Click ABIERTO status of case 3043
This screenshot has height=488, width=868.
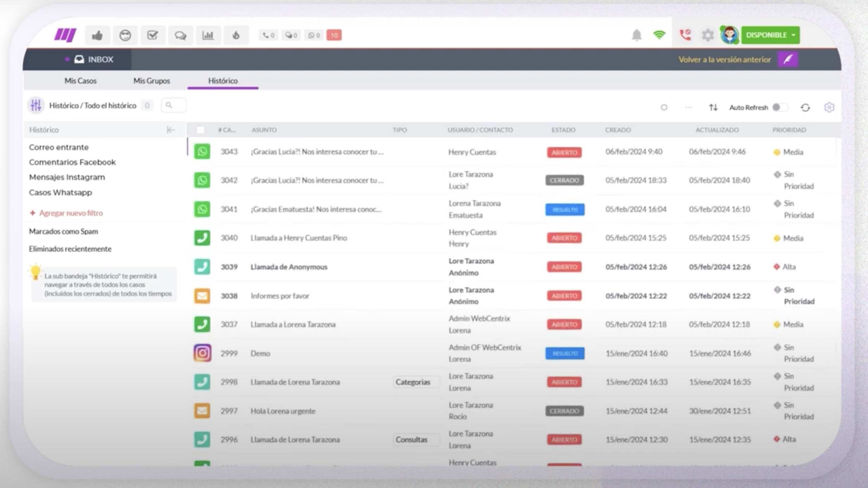(564, 152)
